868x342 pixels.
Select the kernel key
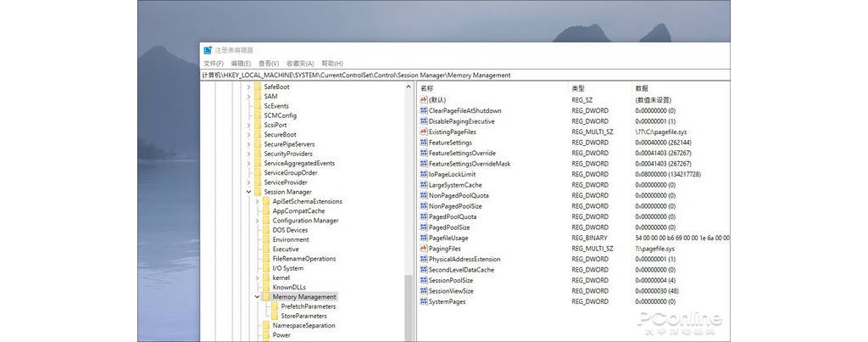(281, 278)
